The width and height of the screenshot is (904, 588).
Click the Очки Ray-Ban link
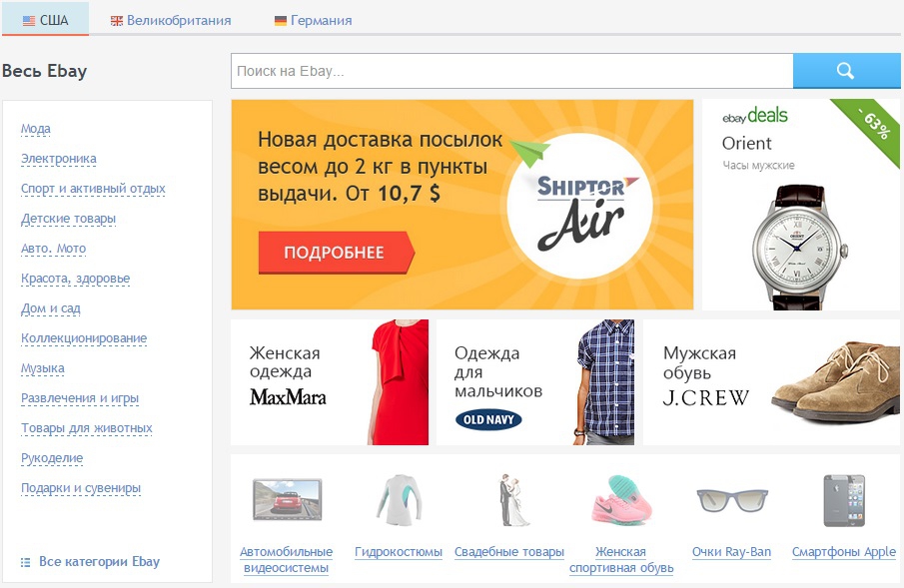[x=731, y=552]
